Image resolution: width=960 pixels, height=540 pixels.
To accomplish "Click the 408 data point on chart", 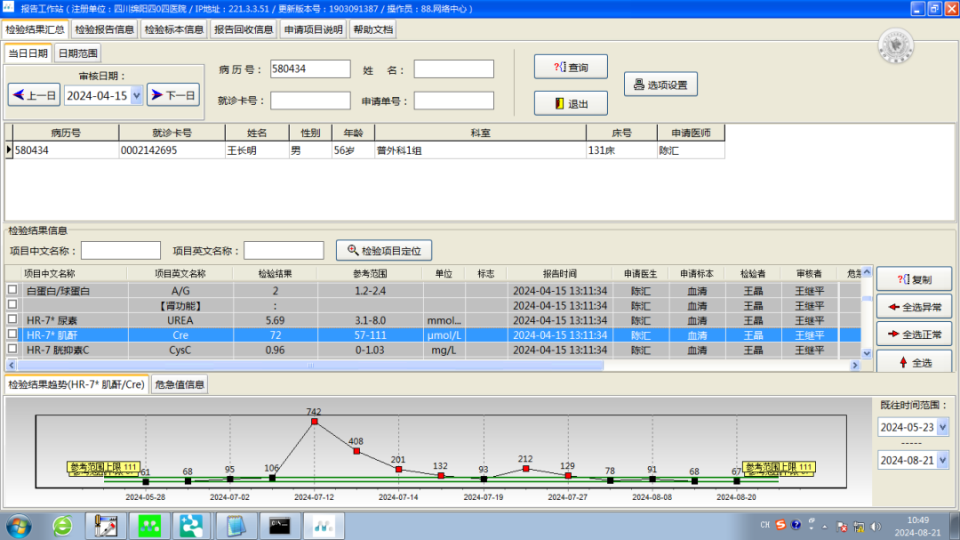I will 356,451.
